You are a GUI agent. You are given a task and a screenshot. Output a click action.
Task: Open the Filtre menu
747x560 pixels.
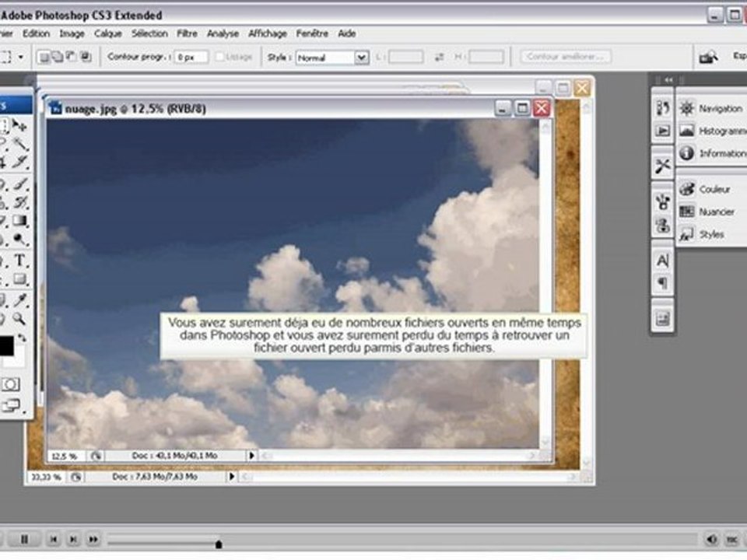[x=188, y=33]
